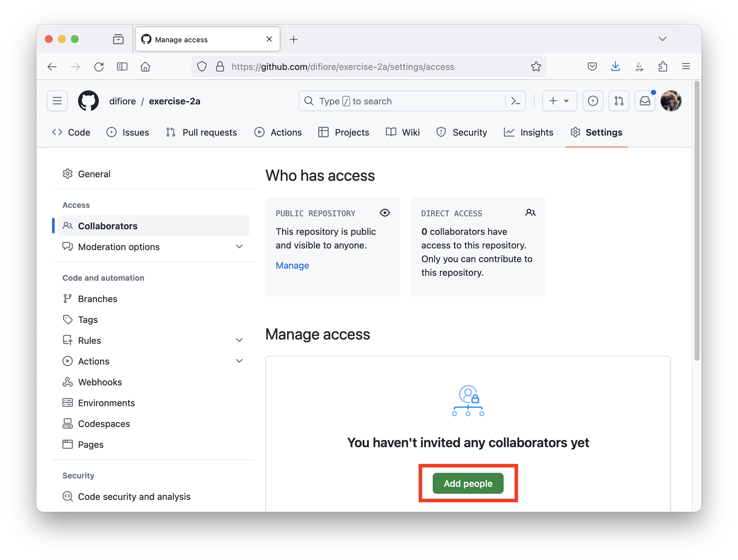738x560 pixels.
Task: Open the pull requests icon in the header
Action: coord(619,101)
